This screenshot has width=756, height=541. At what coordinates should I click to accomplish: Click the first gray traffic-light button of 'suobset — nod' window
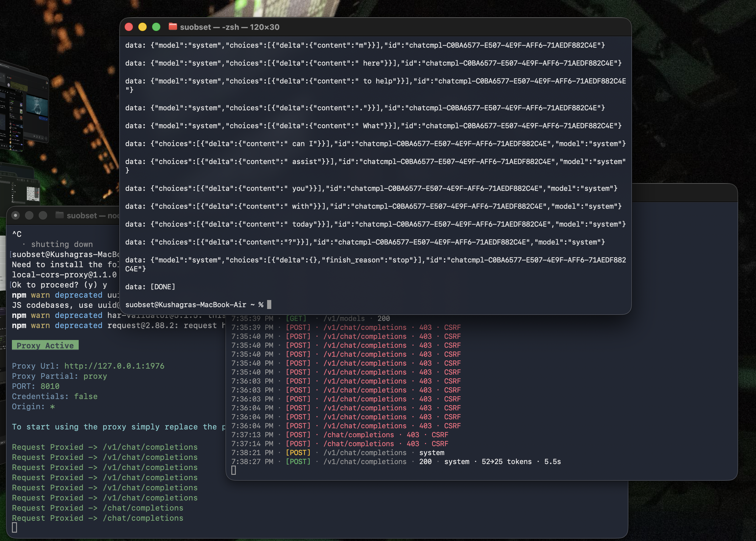(15, 216)
